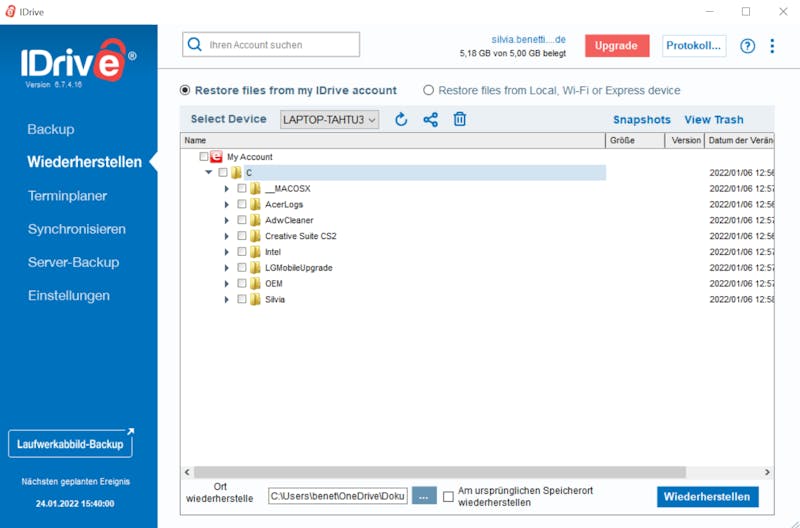
Task: Tick the AdwCleaner folder checkbox
Action: (x=242, y=220)
